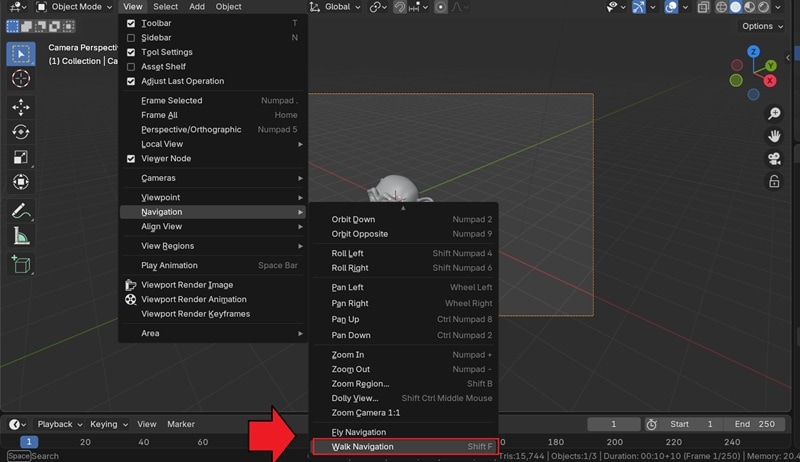Click the lock camera to view icon
800x462 pixels.
click(x=774, y=182)
